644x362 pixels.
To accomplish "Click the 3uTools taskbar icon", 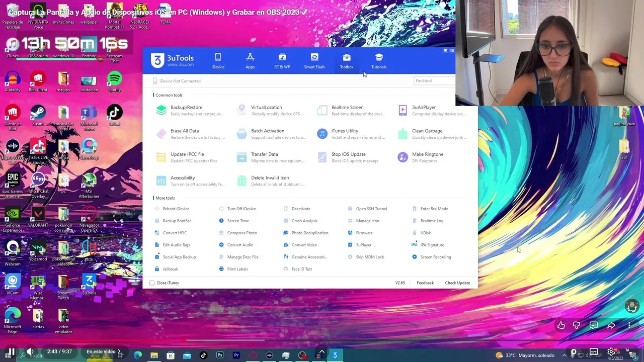I will tap(335, 355).
